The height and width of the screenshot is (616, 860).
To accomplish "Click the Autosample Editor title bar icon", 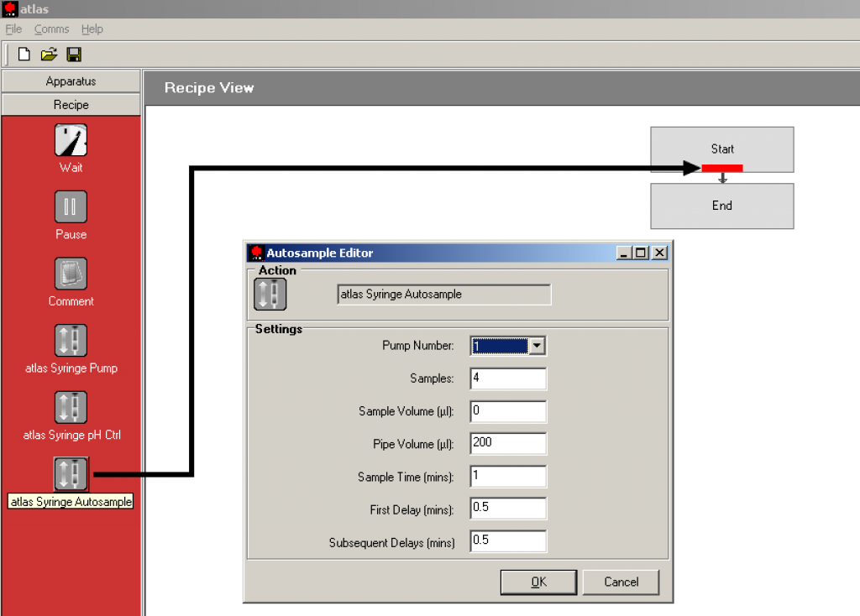I will click(x=256, y=253).
